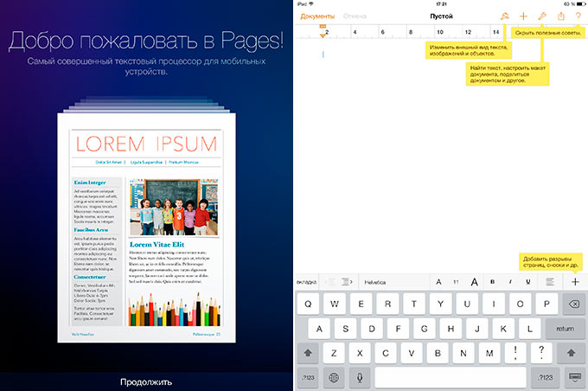Tap the P key on keyboard

(546, 304)
